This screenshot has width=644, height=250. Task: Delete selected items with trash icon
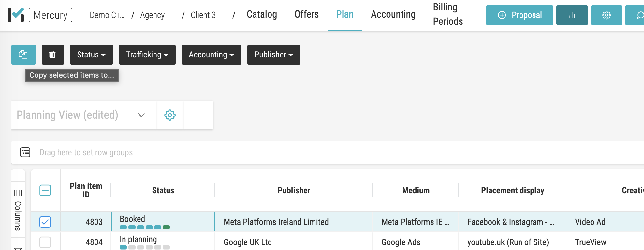(x=52, y=55)
